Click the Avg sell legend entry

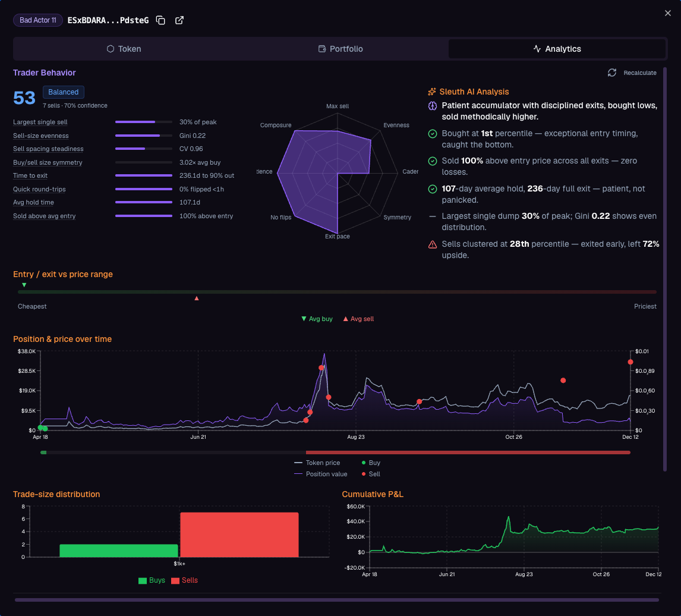pyautogui.click(x=358, y=319)
